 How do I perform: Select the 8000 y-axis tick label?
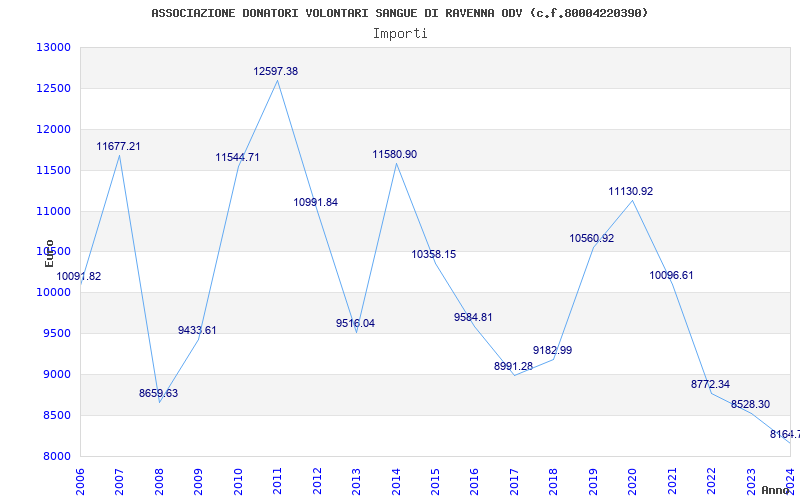[x=56, y=456]
